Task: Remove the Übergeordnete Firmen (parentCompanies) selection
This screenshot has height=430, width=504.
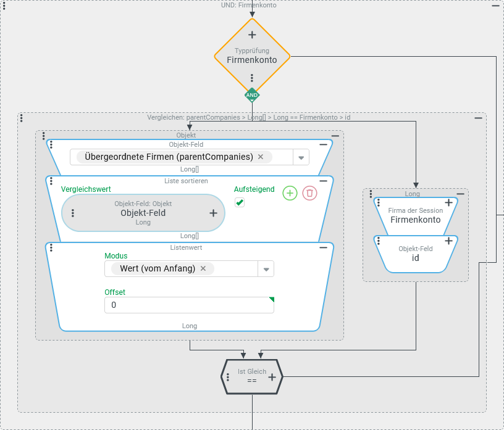Action: coord(261,157)
